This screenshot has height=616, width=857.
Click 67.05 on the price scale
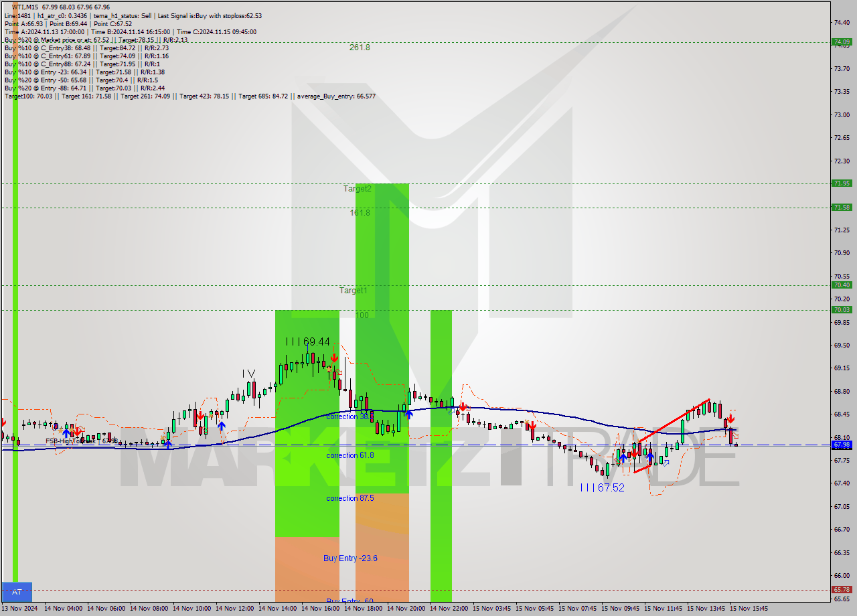point(842,506)
